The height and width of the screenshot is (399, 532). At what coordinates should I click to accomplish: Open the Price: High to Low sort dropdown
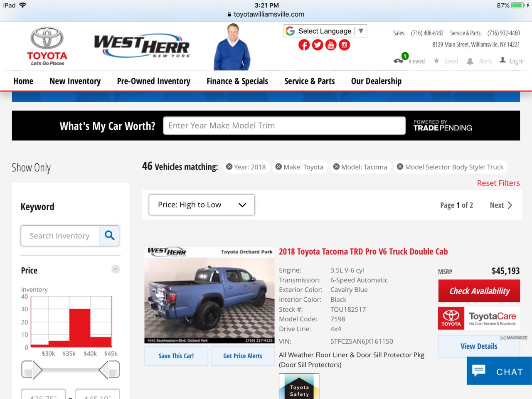202,205
